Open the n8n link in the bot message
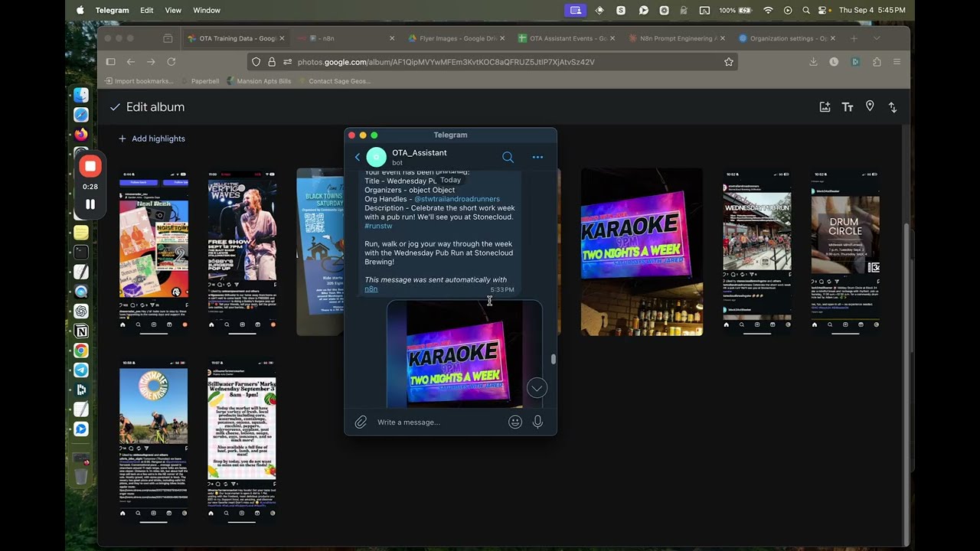The width and height of the screenshot is (980, 551). 371,289
